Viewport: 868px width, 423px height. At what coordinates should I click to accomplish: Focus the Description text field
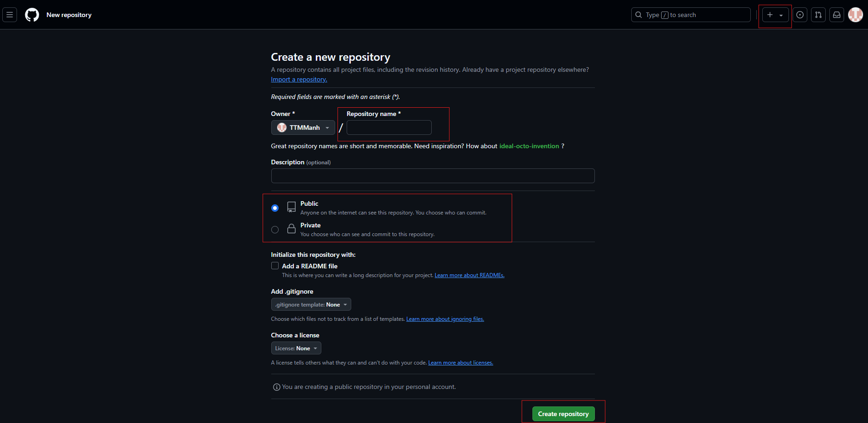(x=433, y=176)
